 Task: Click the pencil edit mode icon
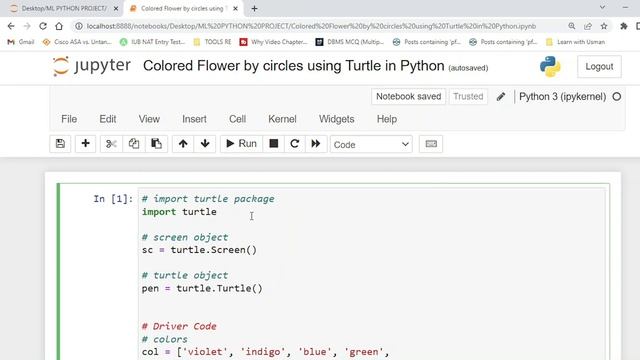click(501, 97)
